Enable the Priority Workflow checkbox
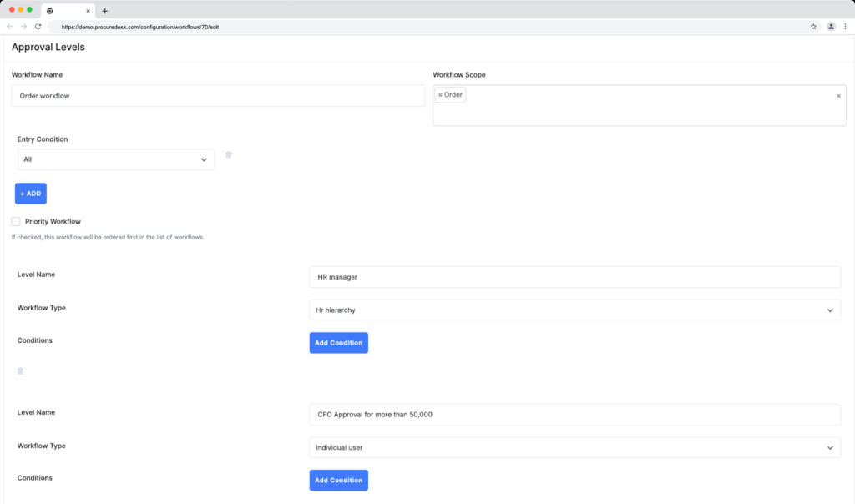 14,221
